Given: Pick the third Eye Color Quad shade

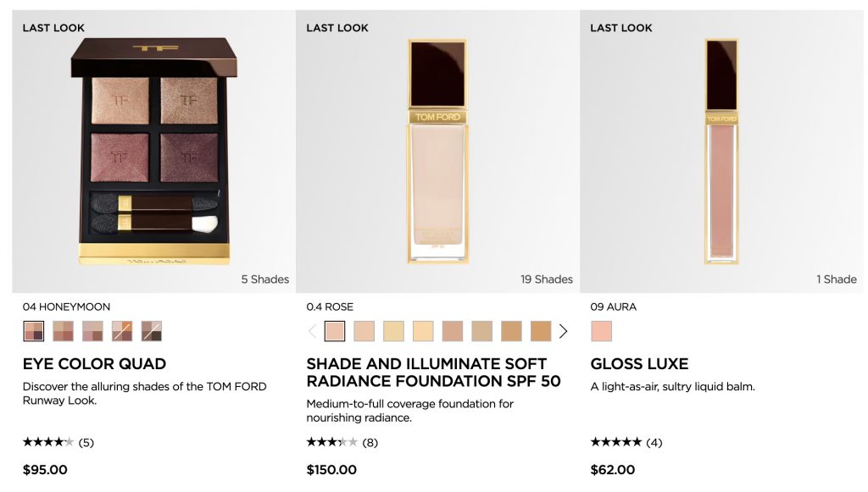Looking at the screenshot, I should point(92,331).
